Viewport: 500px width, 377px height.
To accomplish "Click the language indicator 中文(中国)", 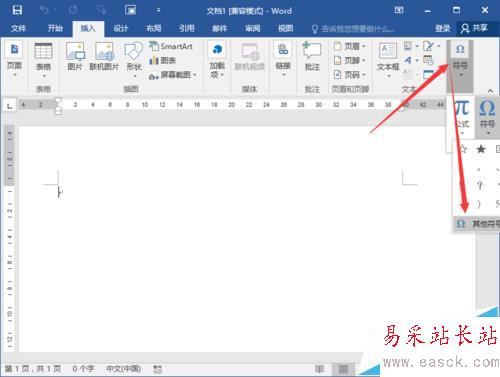I will click(x=123, y=369).
